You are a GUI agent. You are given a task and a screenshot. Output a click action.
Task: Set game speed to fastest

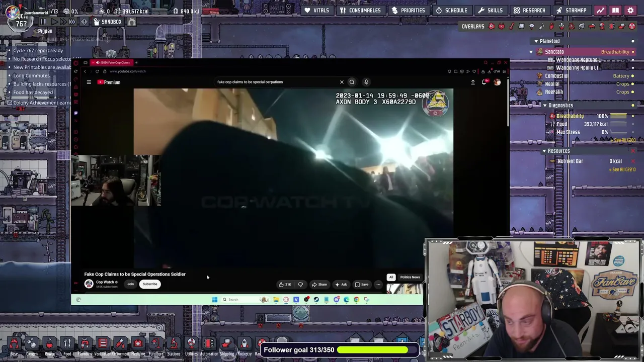tap(72, 22)
